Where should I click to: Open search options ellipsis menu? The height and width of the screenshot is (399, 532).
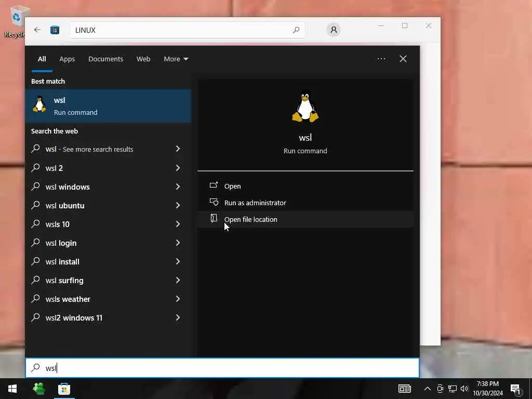click(x=381, y=59)
